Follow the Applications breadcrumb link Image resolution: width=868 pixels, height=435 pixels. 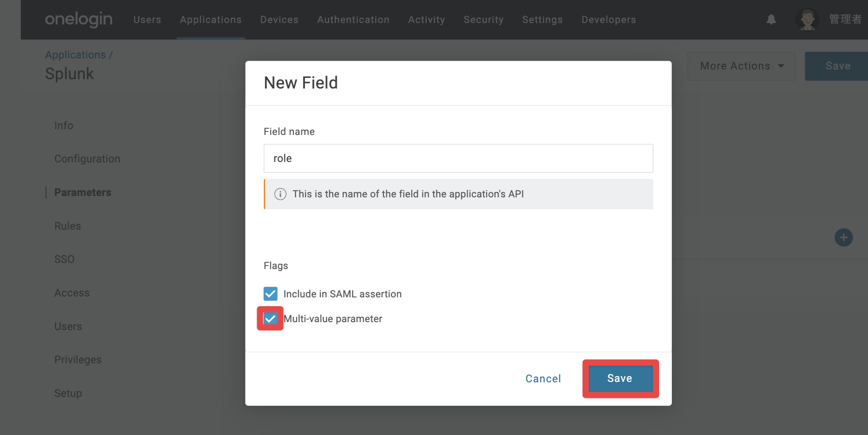76,55
